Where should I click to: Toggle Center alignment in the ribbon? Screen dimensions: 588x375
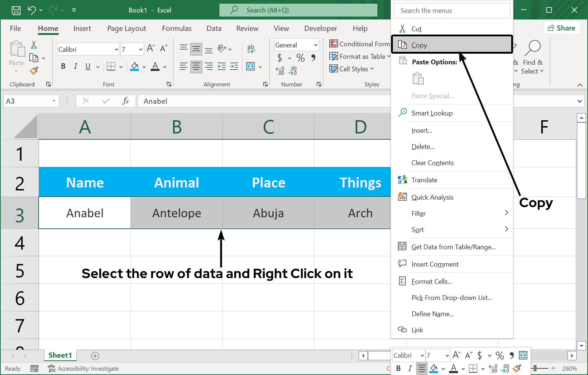point(196,67)
